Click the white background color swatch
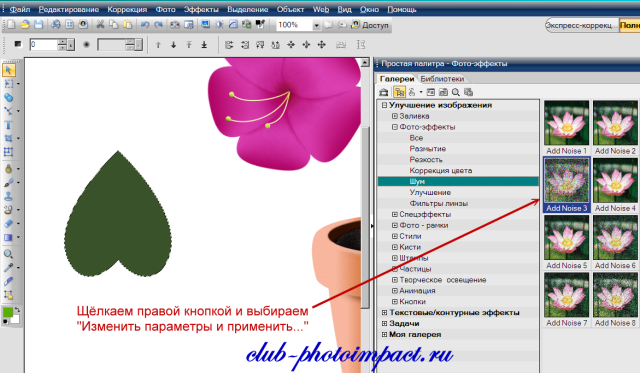This screenshot has width=640, height=373. point(16,319)
